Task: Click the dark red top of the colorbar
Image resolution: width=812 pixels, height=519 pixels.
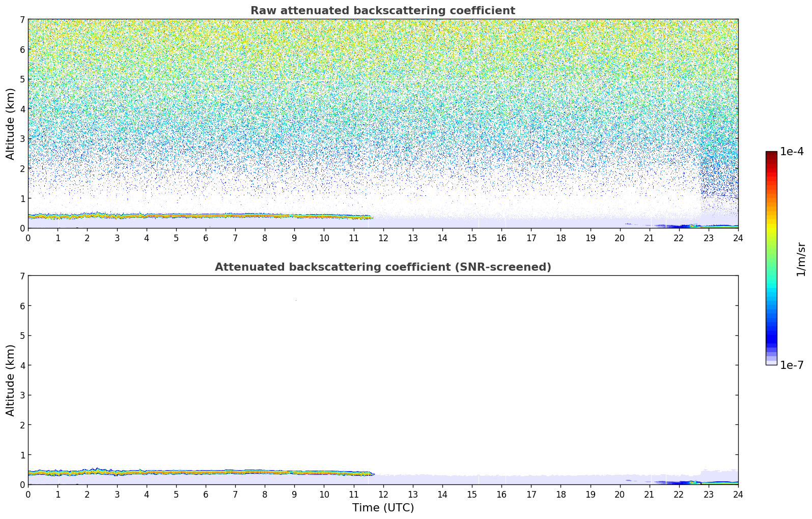Action: [771, 154]
